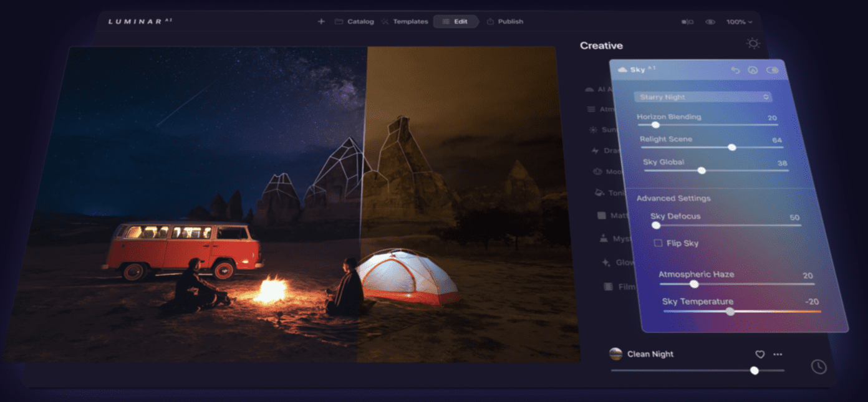This screenshot has width=868, height=402.
Task: Click the mask icon in the Sky panel header
Action: click(x=753, y=70)
